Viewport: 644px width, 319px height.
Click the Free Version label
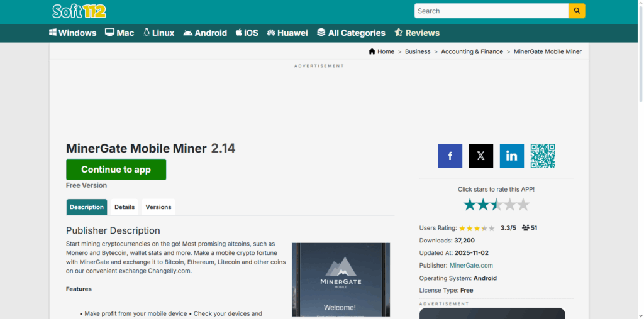[x=86, y=185]
